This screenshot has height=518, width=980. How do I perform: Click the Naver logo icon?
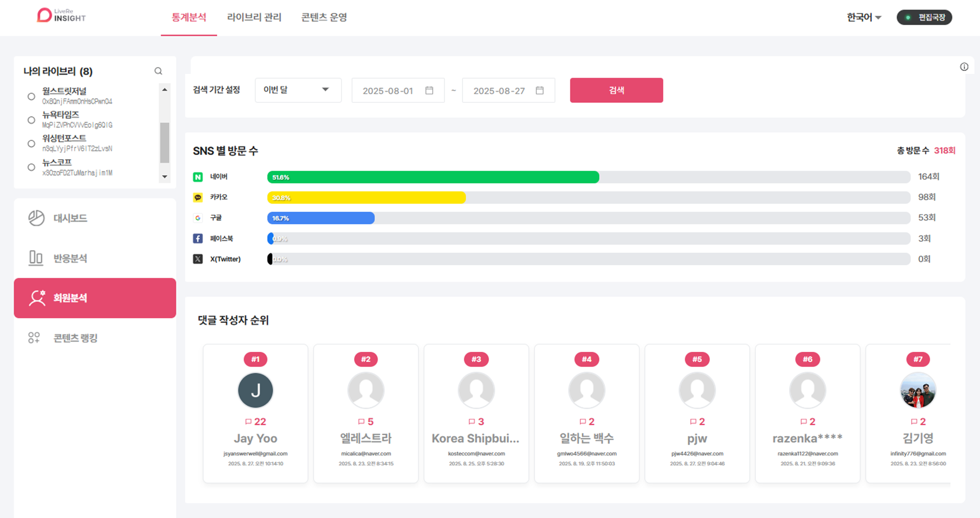198,177
